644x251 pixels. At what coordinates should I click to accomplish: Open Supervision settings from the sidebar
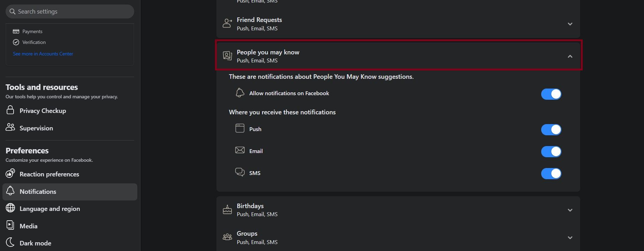36,128
